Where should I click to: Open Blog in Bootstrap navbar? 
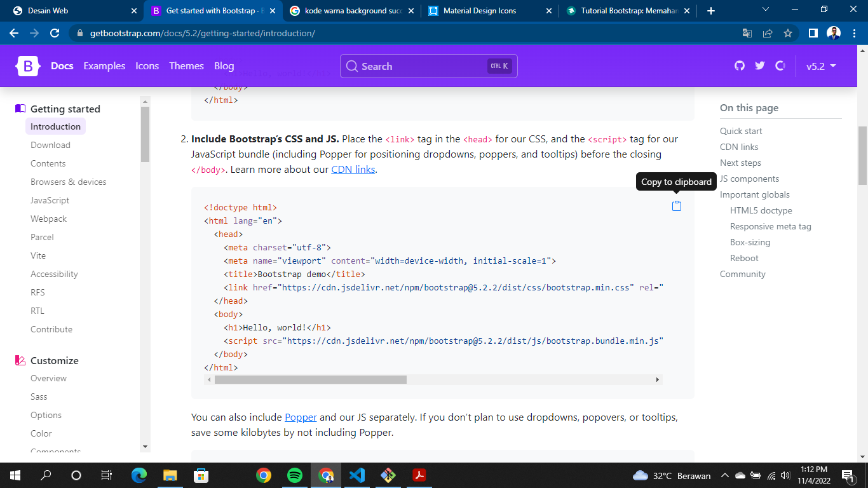coord(224,66)
